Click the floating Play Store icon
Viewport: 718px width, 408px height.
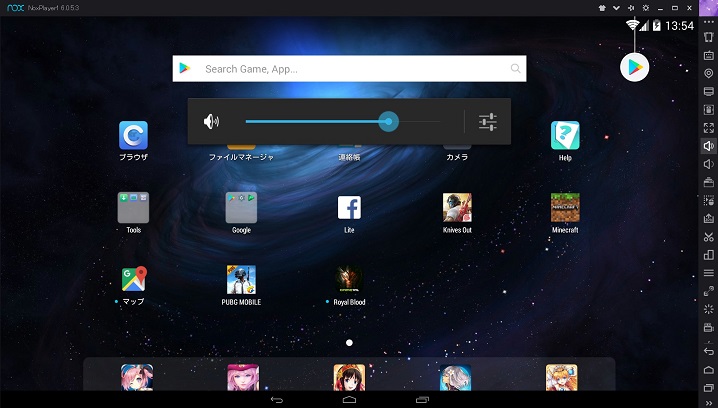point(634,67)
